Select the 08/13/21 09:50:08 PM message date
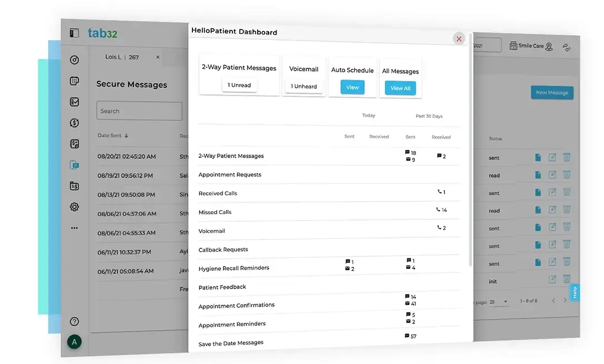Screen dimensions: 604x364 tap(126, 195)
